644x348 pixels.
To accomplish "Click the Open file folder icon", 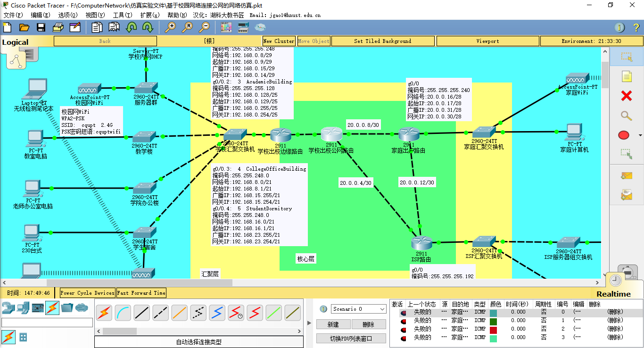I will (x=25, y=27).
